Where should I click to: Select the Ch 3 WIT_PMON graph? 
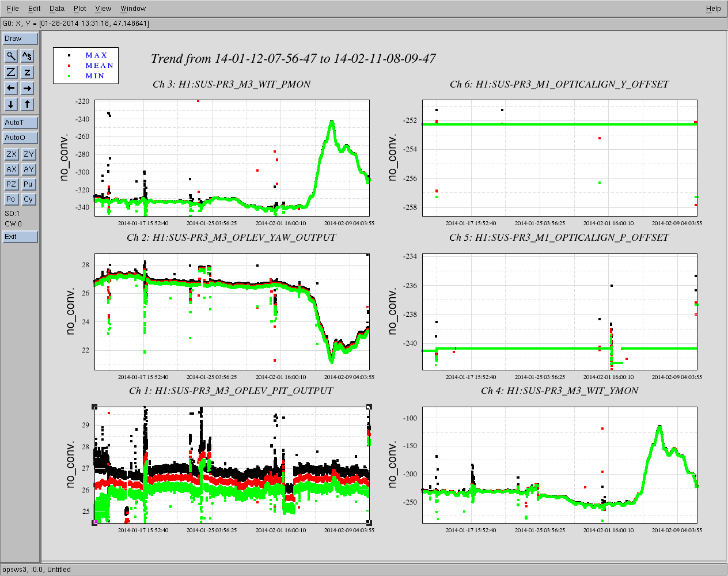pyautogui.click(x=232, y=158)
